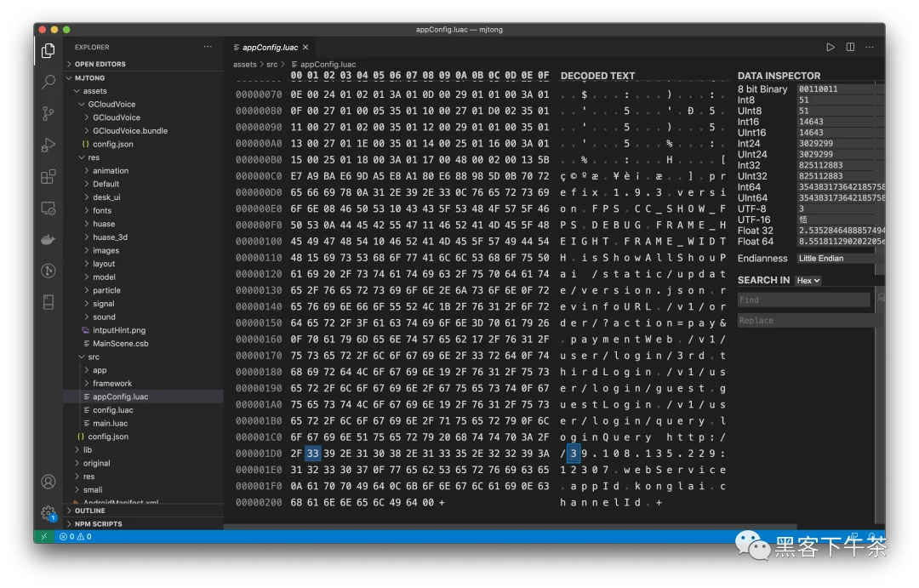Screen dimensions: 919x588
Task: Open Explorer panel ellipsis menu
Action: pyautogui.click(x=208, y=47)
